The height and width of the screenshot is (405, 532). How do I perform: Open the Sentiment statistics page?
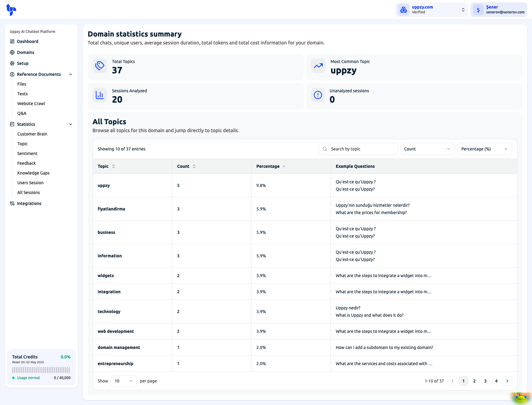[27, 153]
